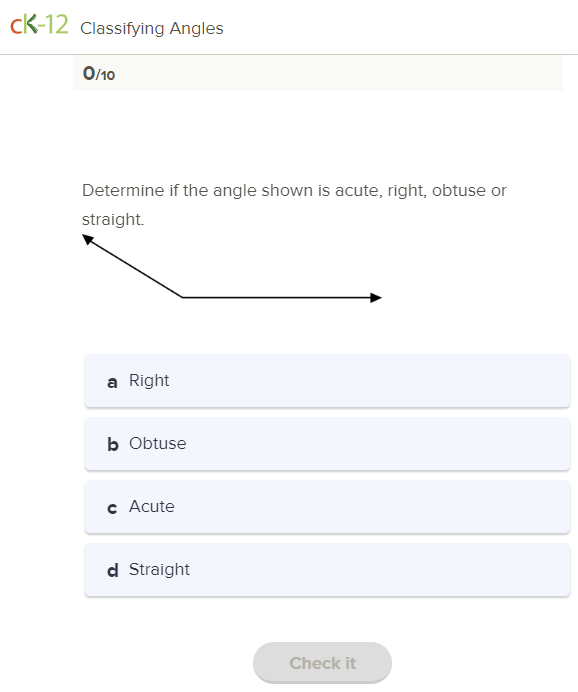
Task: Click the word Obtuse in option b
Action: (158, 444)
